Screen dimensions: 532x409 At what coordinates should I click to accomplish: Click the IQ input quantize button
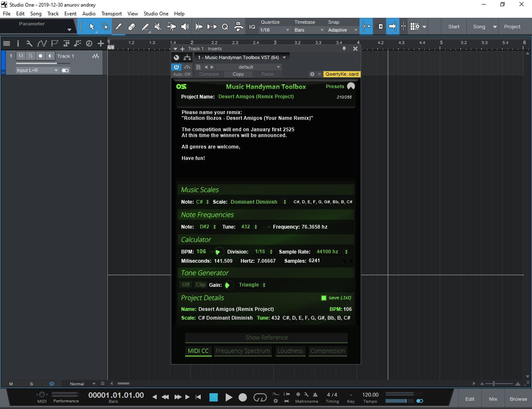[252, 27]
